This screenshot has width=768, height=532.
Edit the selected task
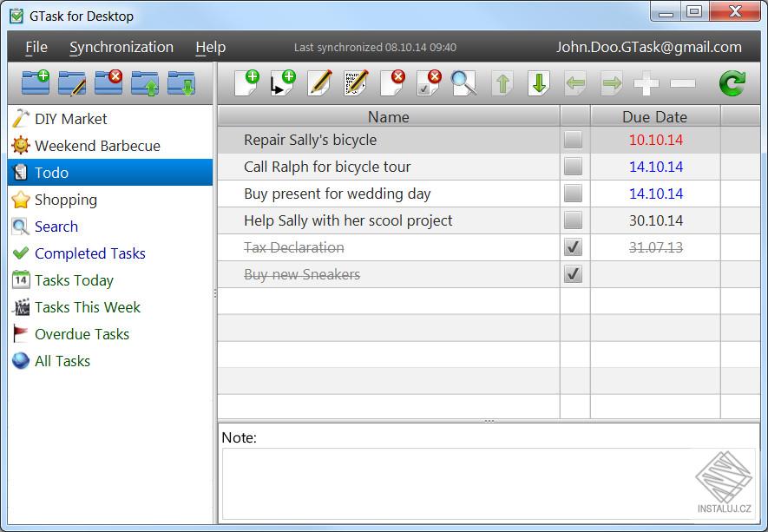click(318, 83)
